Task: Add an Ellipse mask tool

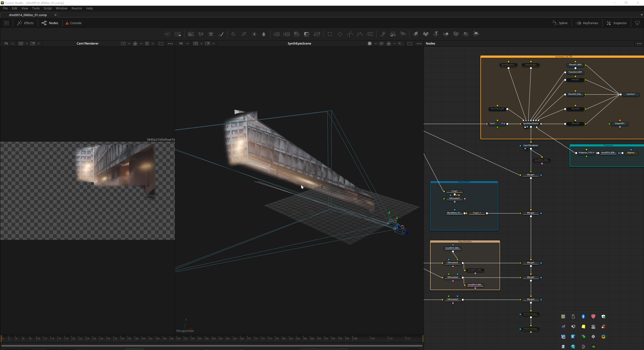Action: [x=340, y=34]
